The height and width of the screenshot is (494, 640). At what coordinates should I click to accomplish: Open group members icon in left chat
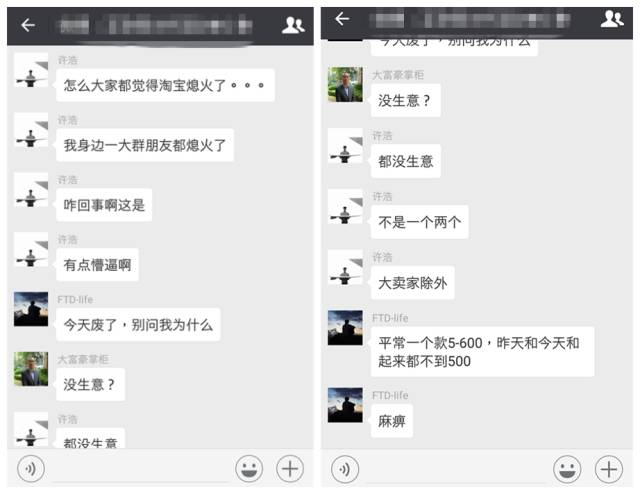click(x=293, y=25)
